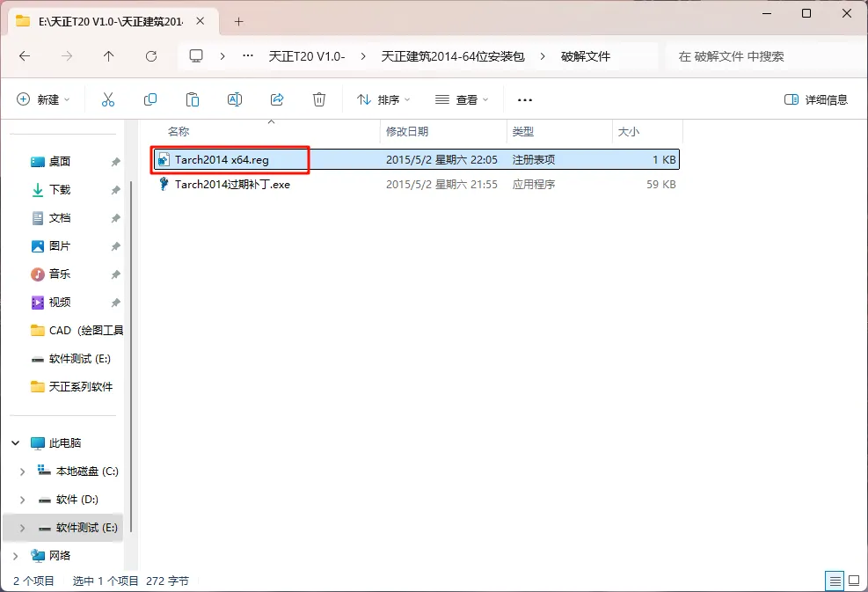Click the Rename icon in toolbar
Viewport: 868px width, 592px height.
click(x=235, y=99)
